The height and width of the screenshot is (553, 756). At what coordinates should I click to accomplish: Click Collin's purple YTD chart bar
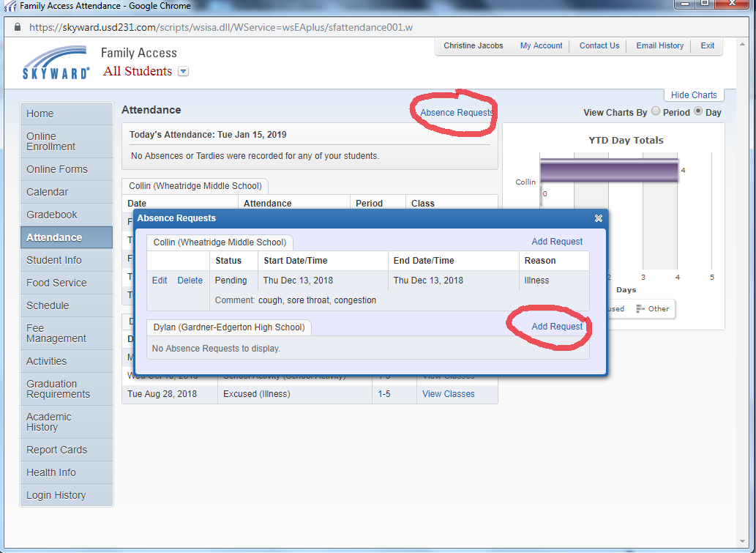click(x=610, y=171)
